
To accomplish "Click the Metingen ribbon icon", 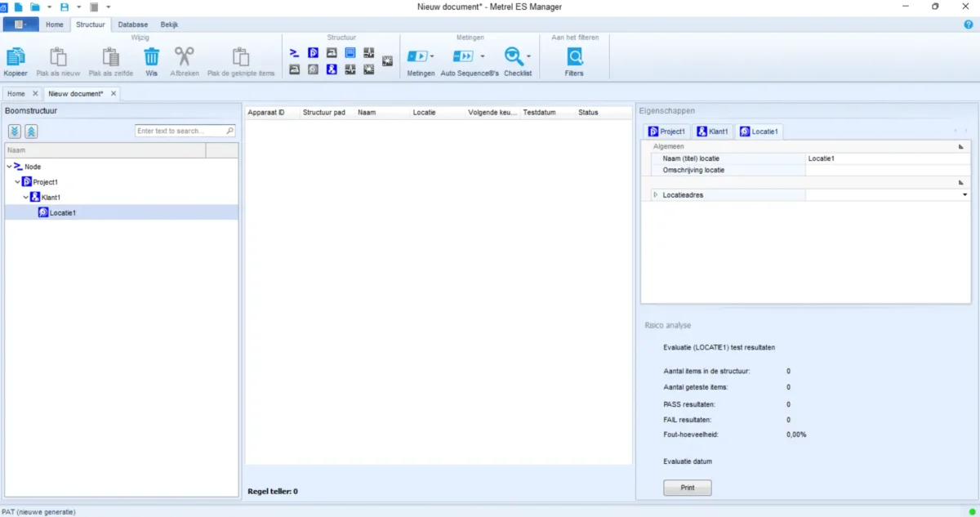I will coord(417,56).
